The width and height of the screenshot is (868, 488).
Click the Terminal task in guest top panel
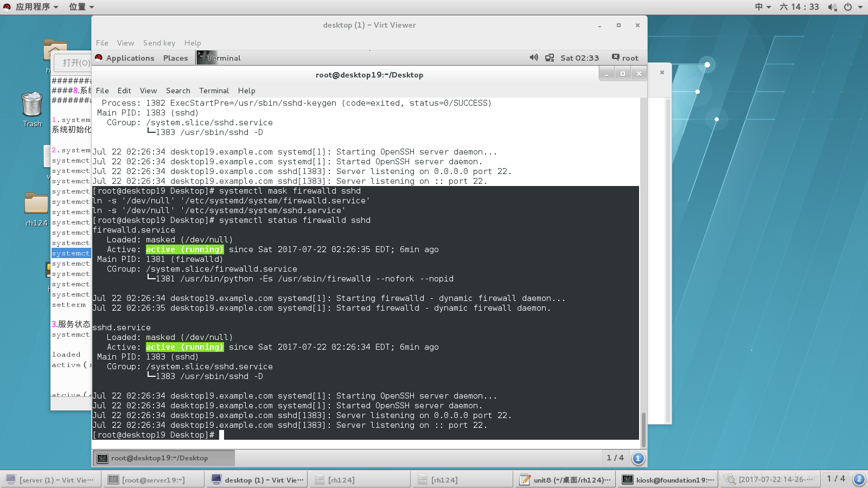[219, 58]
